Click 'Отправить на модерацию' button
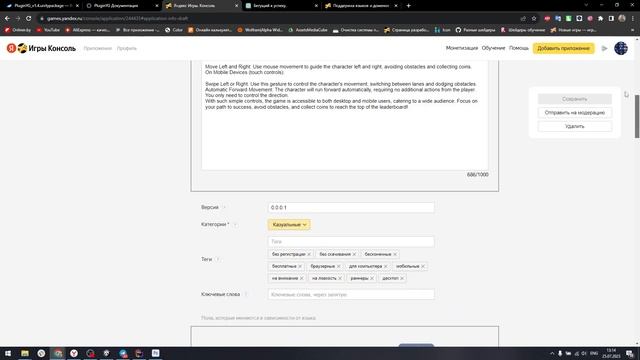Image resolution: width=640 pixels, height=360 pixels. [575, 113]
